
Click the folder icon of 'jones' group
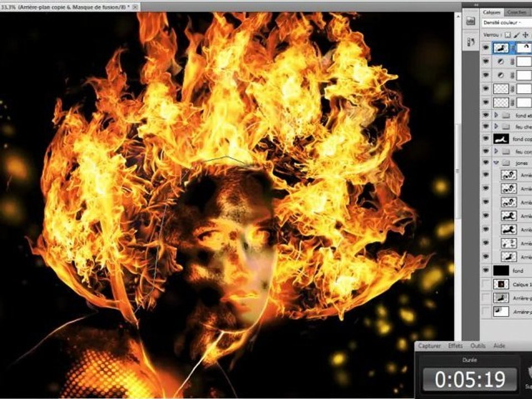pos(506,163)
